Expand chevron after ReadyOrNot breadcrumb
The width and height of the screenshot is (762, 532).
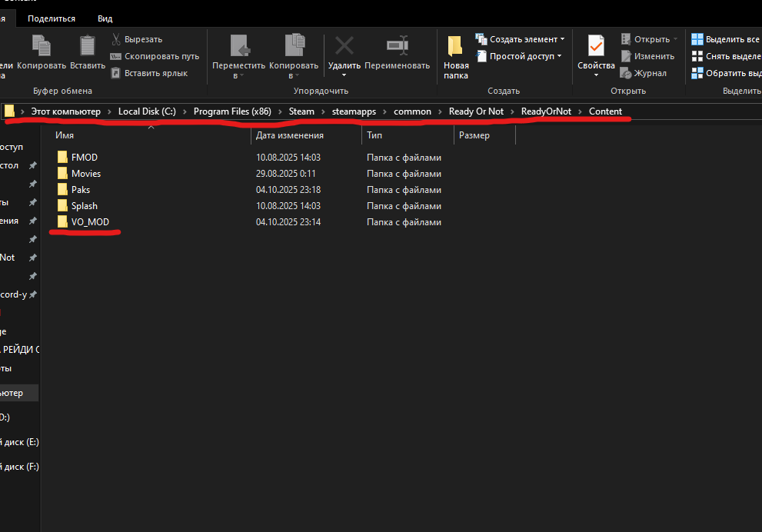[x=581, y=111]
